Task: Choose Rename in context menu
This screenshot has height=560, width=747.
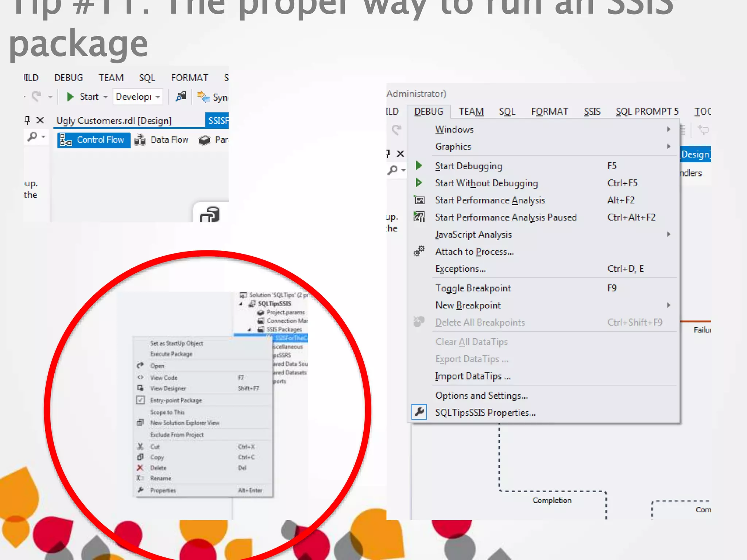Action: [204, 478]
